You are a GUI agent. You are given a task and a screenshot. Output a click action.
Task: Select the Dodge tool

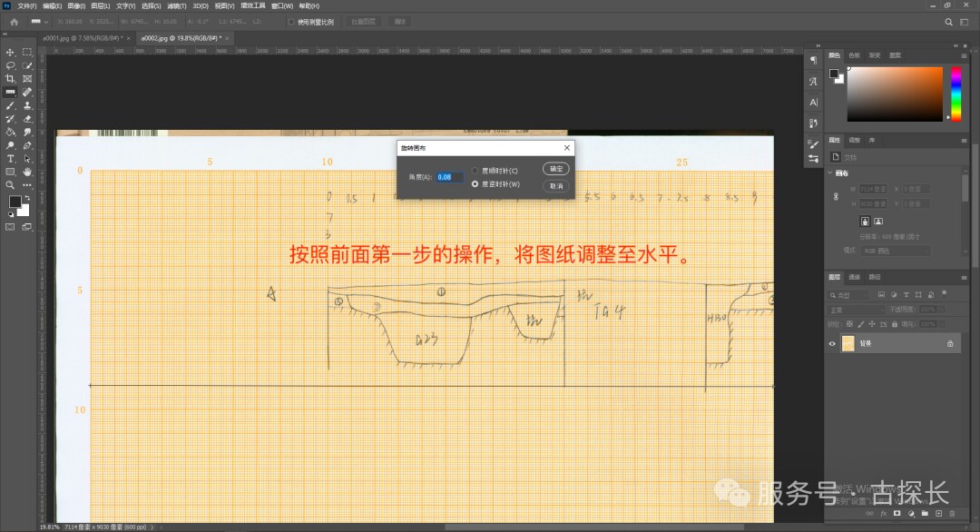click(10, 145)
